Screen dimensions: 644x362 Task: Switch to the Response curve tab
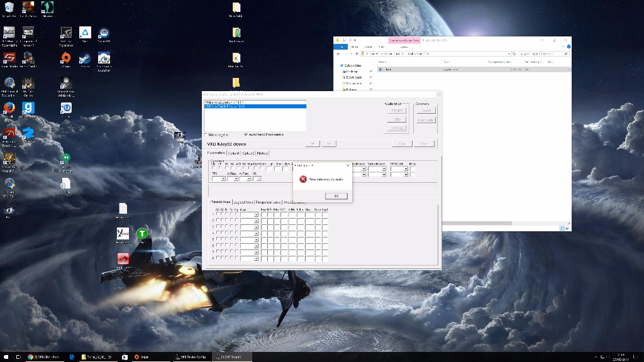[x=268, y=202]
